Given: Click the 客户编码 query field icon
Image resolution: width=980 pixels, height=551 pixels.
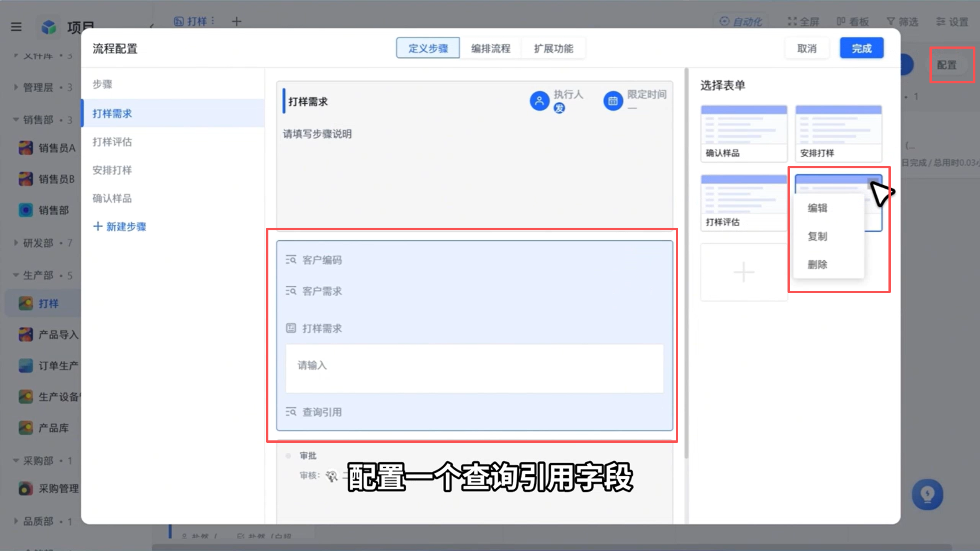Looking at the screenshot, I should [x=291, y=260].
